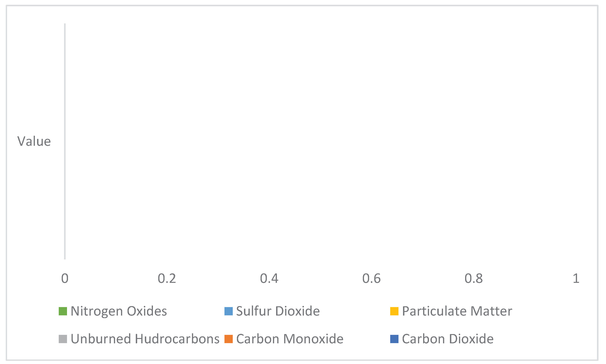Image resolution: width=606 pixels, height=364 pixels.
Task: Click the 0 tick label on horizontal axis
Action: [x=65, y=278]
